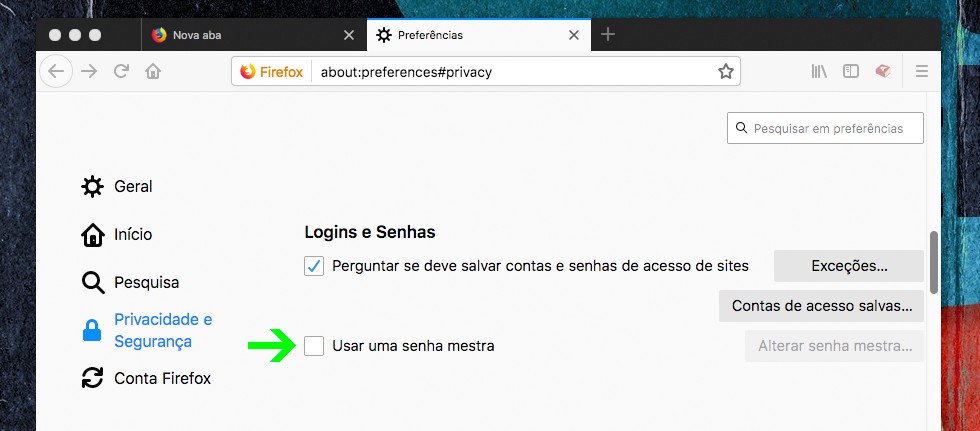Open the Geral preferences section
Image resolution: width=980 pixels, height=431 pixels.
pyautogui.click(x=133, y=186)
